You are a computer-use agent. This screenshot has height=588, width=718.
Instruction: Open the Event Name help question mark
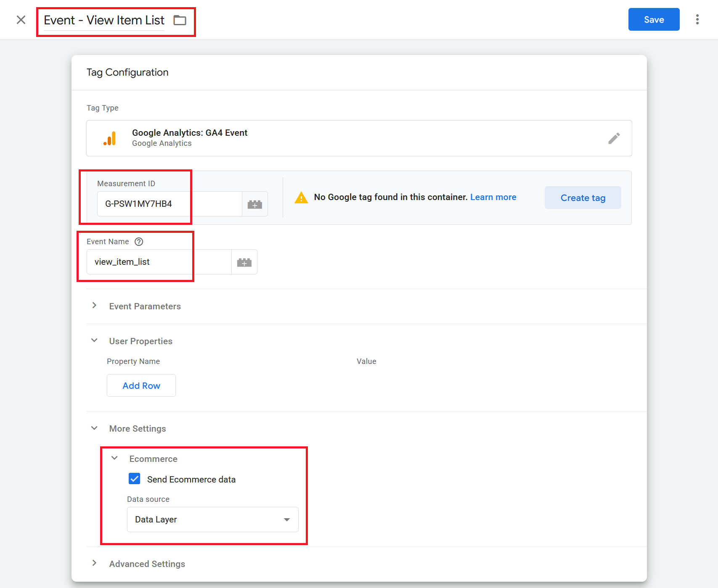coord(139,242)
